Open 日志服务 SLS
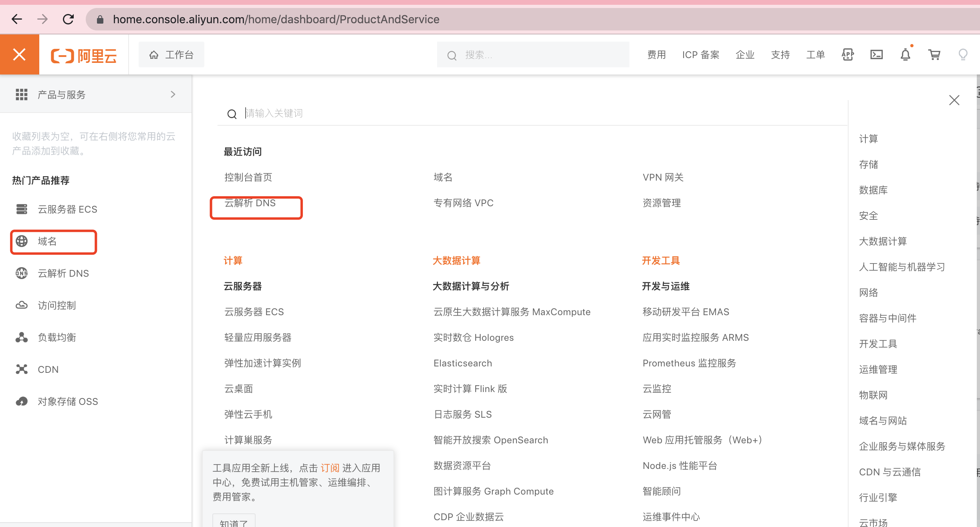The width and height of the screenshot is (980, 527). point(462,414)
